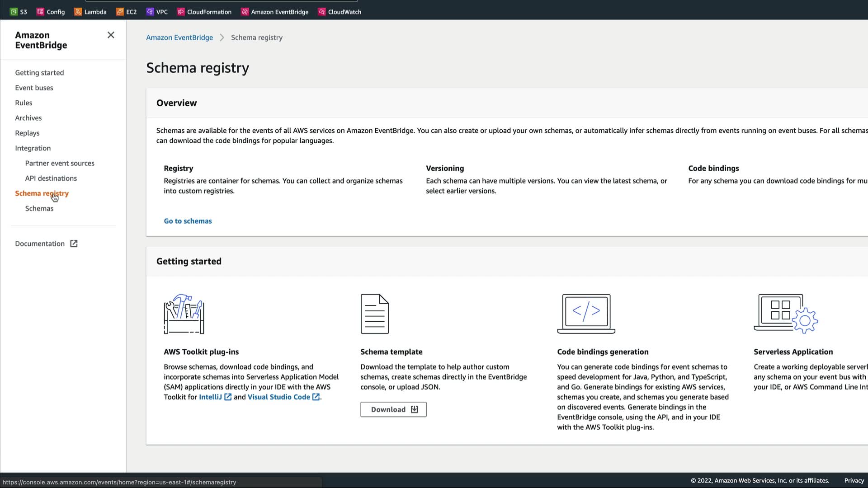Click the Lambda service icon
This screenshot has width=868, height=488.
tap(78, 12)
